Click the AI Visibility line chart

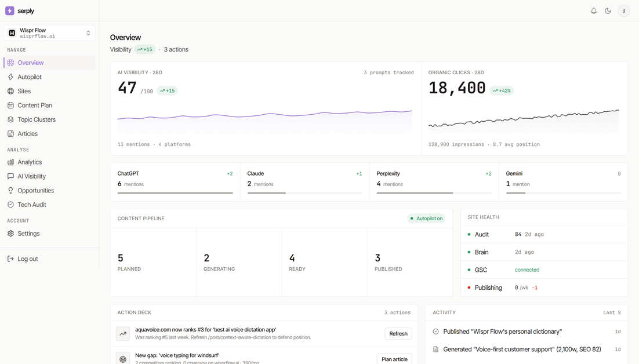[265, 121]
